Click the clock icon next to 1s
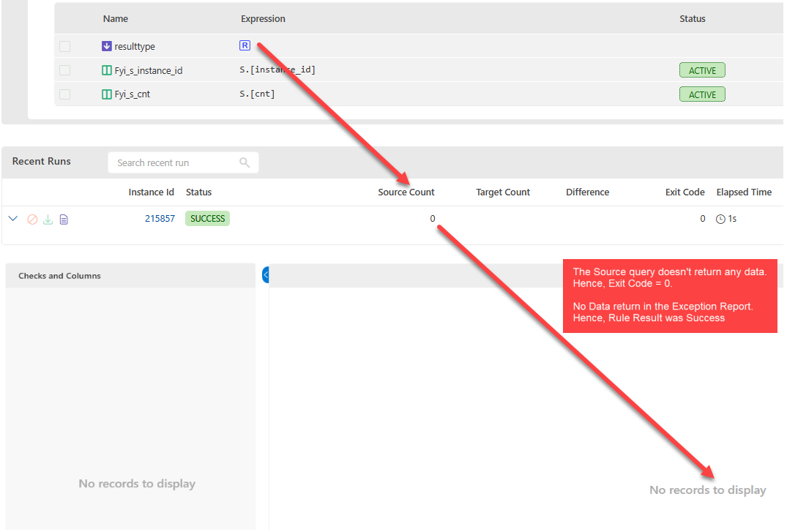787x532 pixels. pos(720,219)
